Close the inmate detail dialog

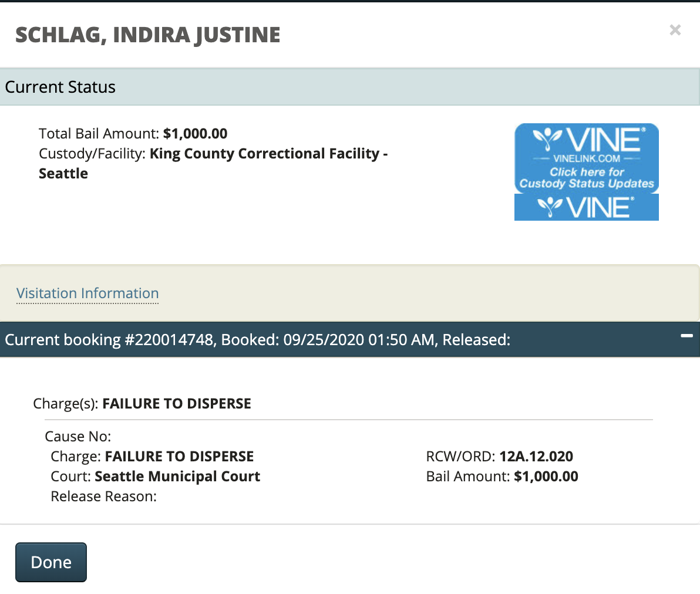click(675, 30)
